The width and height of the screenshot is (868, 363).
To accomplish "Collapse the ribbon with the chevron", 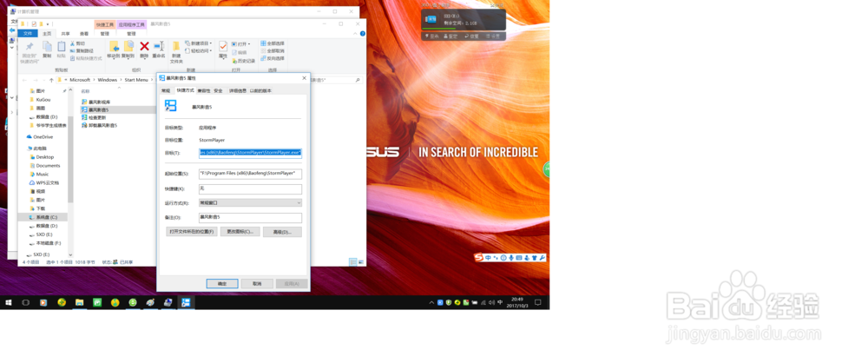I will click(x=357, y=33).
